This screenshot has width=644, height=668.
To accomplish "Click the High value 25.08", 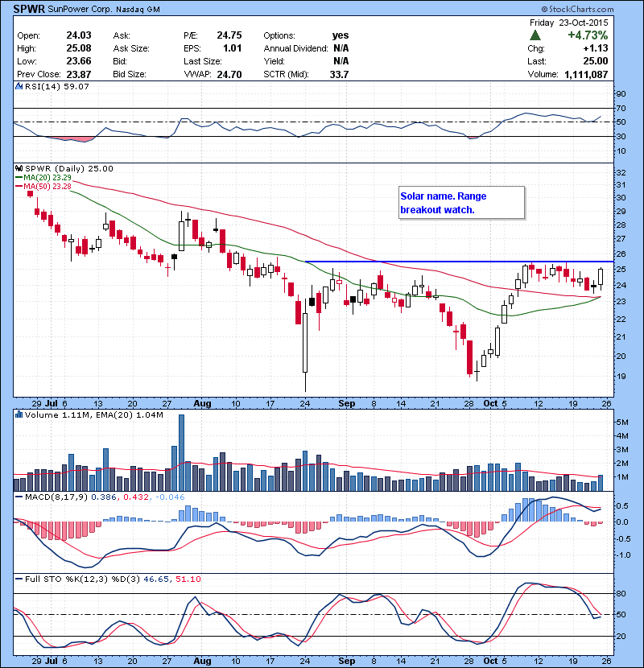I will pos(79,48).
